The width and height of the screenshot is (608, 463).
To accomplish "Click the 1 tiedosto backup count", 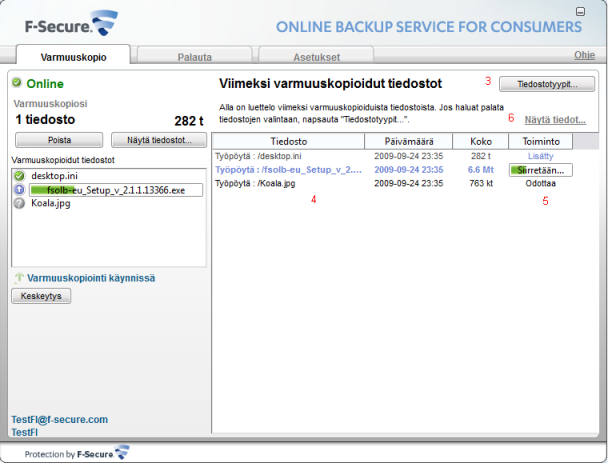I will 45,119.
